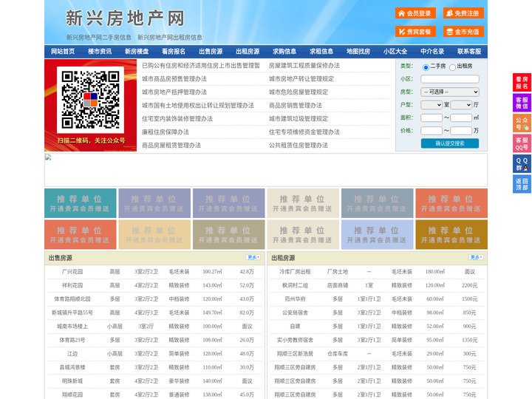This screenshot has width=532, height=399.
Task: Open sale listing 体育路翔顺北园
Action: [72, 299]
